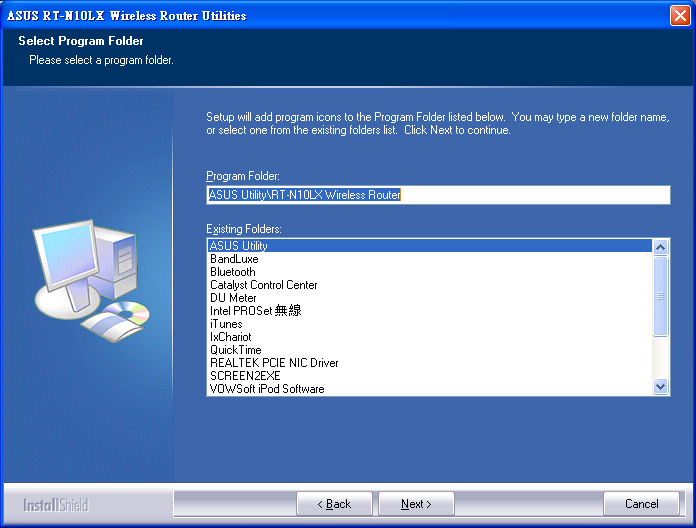Pick VOWSoft iPod Software folder
The height and width of the screenshot is (528, 696).
(430, 389)
